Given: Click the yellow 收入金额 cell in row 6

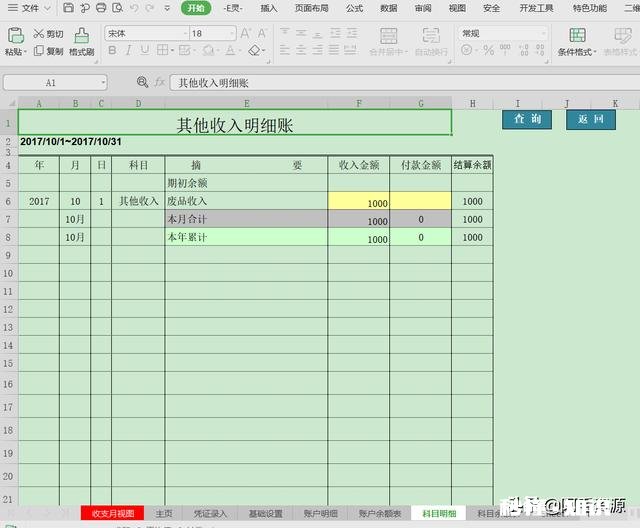Looking at the screenshot, I should [x=358, y=201].
